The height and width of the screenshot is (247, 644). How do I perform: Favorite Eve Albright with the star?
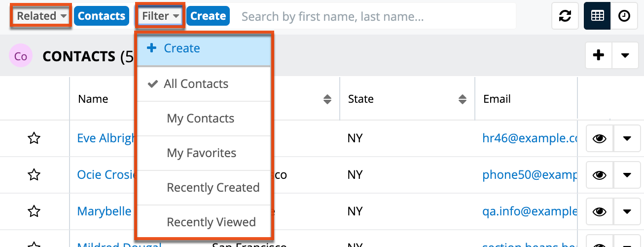34,139
